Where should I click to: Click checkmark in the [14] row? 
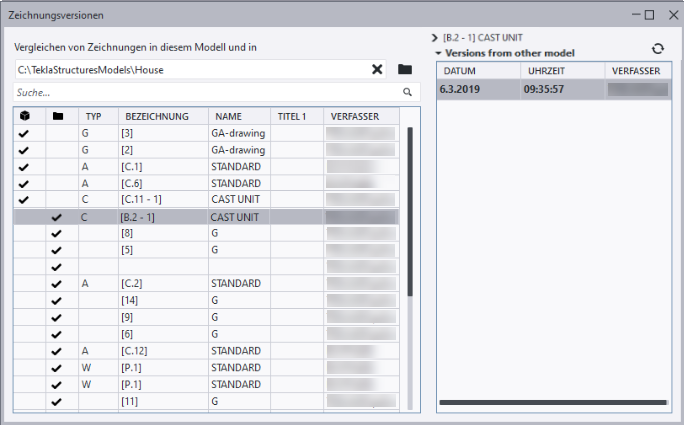[x=56, y=301]
